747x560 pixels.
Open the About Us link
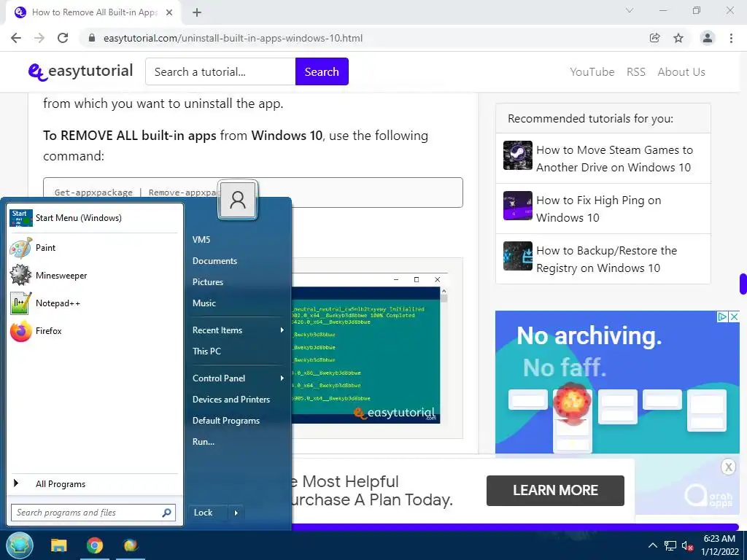(x=681, y=72)
